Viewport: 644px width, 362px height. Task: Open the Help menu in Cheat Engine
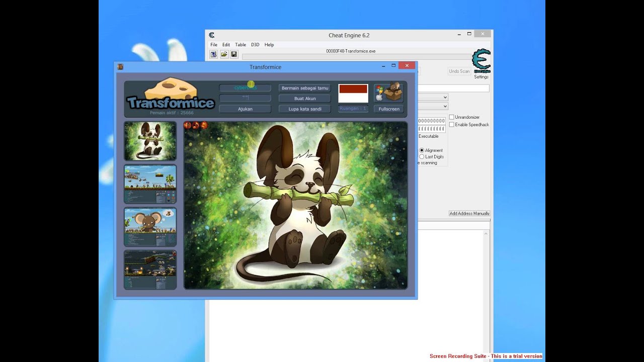(x=269, y=45)
